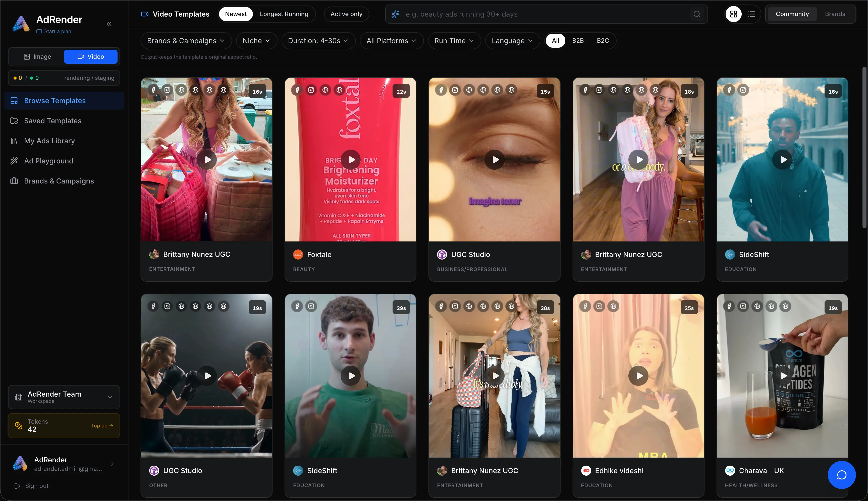Click Instagram icon on Foxtale card
Image resolution: width=868 pixels, height=501 pixels.
[x=311, y=90]
